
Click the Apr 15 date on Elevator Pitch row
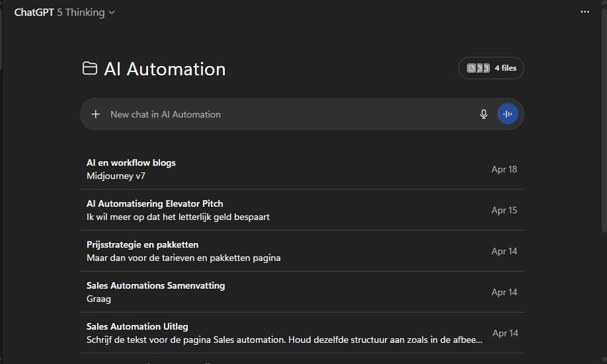[x=504, y=210]
